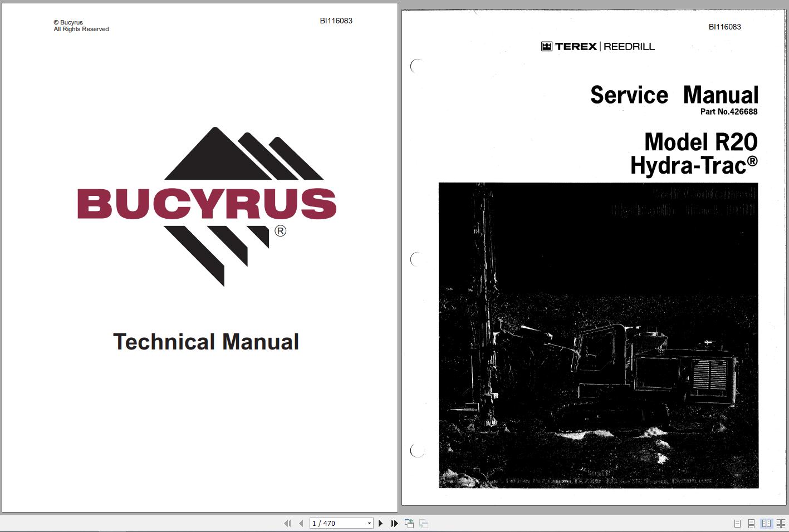Screen dimensions: 789x532
Task: Switch to single page view
Action: pyautogui.click(x=737, y=524)
